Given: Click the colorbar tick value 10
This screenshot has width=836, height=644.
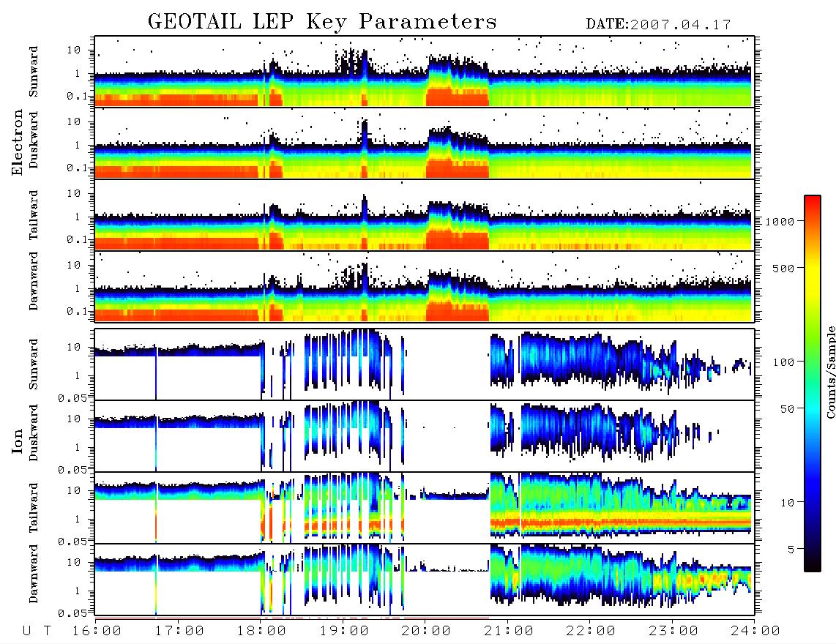Looking at the screenshot, I should coord(786,502).
